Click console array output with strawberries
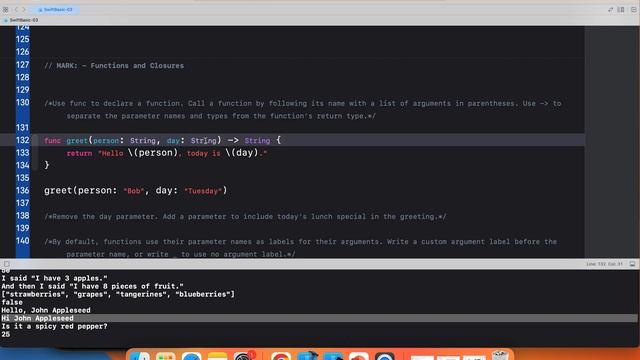The image size is (640, 360). (x=118, y=294)
